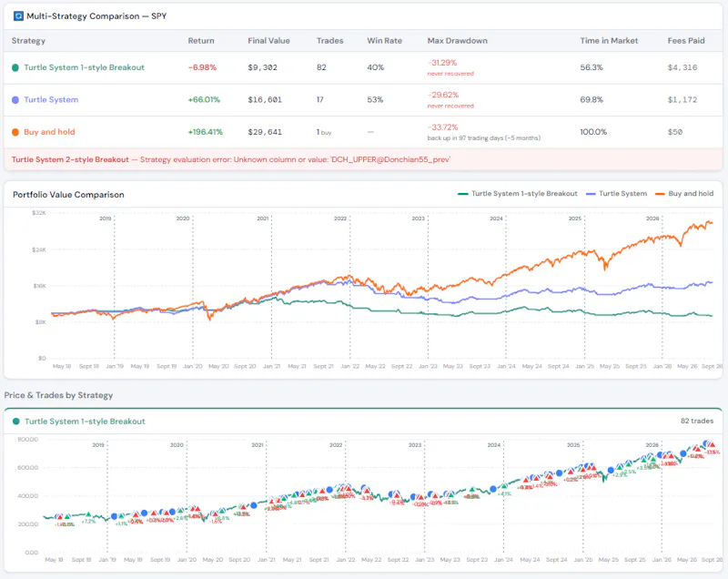Viewport: 728px width, 579px height.
Task: Sort by the Return column header
Action: click(x=201, y=40)
